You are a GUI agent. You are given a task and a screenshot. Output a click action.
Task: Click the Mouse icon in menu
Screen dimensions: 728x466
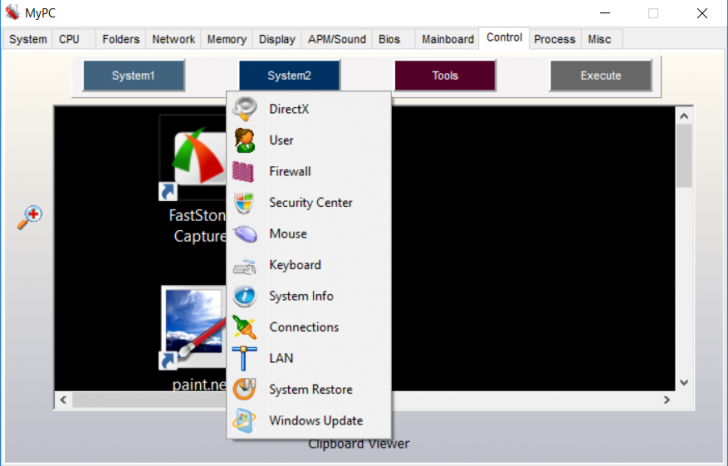245,234
